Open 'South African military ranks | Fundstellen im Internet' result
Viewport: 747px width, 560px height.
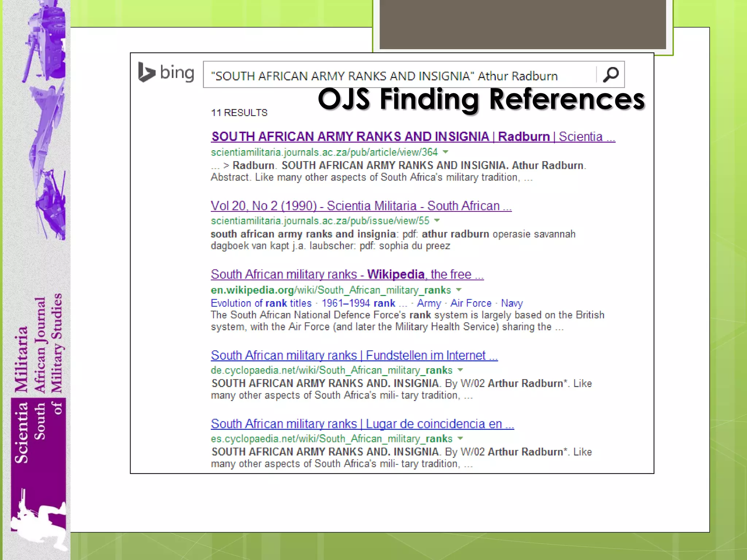(x=354, y=355)
